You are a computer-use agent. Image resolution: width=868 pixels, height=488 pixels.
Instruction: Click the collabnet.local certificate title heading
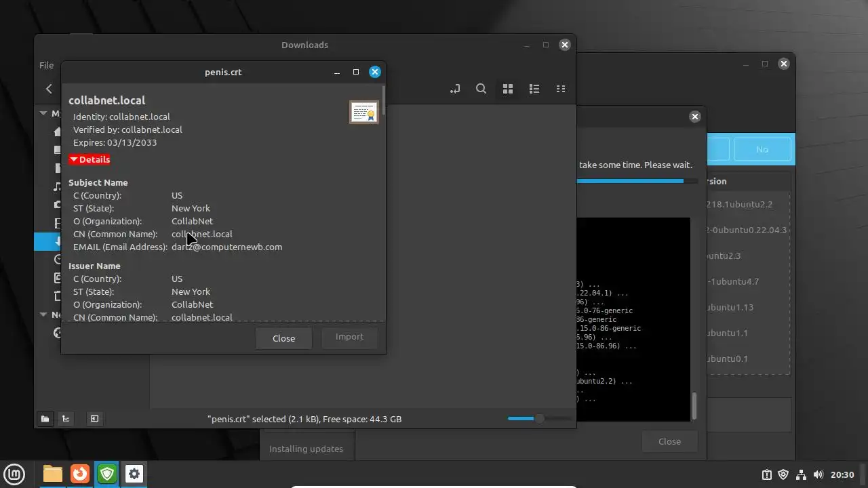pos(106,100)
